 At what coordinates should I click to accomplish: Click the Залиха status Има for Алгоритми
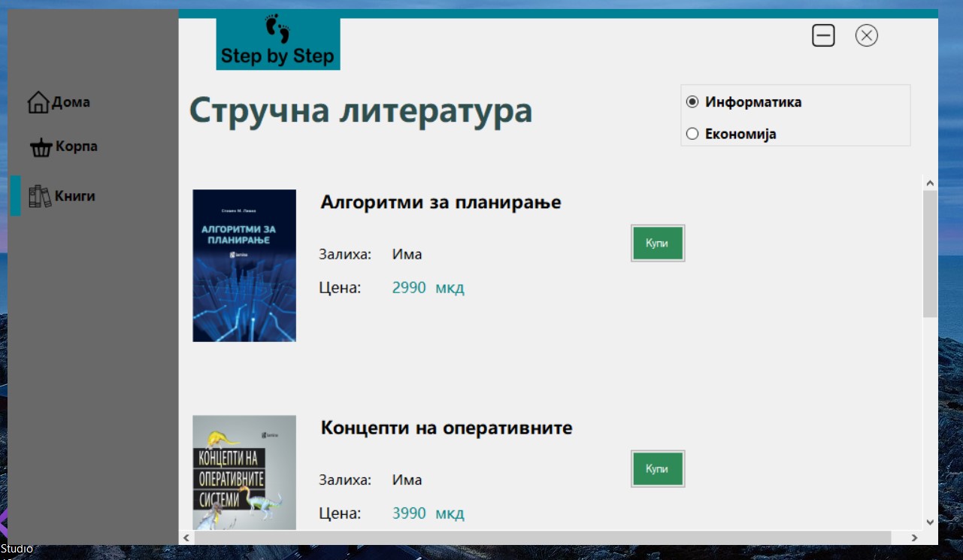click(405, 254)
